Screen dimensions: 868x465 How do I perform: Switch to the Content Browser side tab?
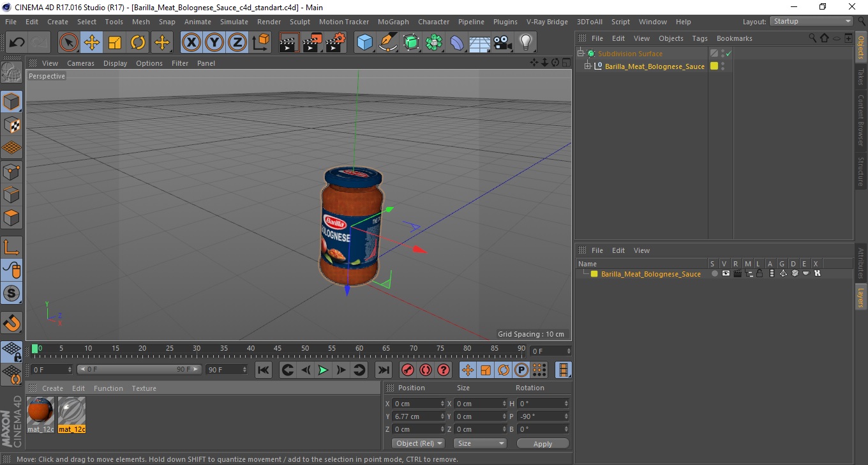860,121
